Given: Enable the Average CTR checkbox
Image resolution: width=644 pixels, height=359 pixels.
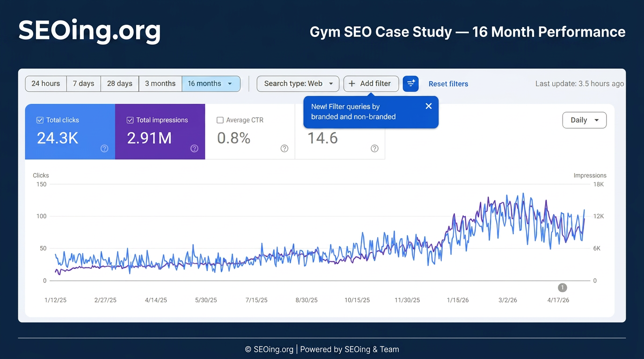Looking at the screenshot, I should point(220,120).
